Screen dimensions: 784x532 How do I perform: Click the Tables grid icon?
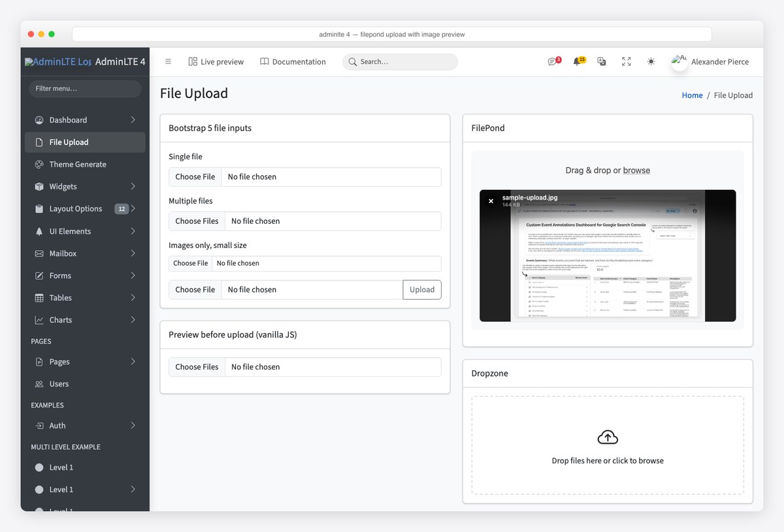tap(39, 298)
